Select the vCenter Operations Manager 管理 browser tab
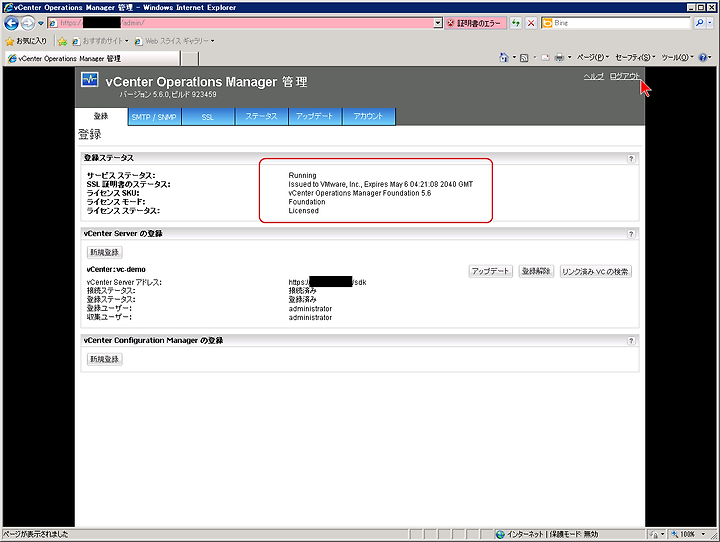The height and width of the screenshot is (542, 720). (x=92, y=58)
